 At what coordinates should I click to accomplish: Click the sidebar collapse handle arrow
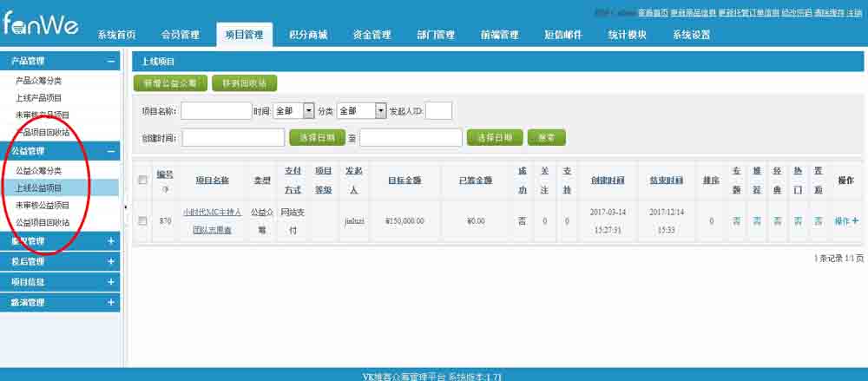pos(125,207)
